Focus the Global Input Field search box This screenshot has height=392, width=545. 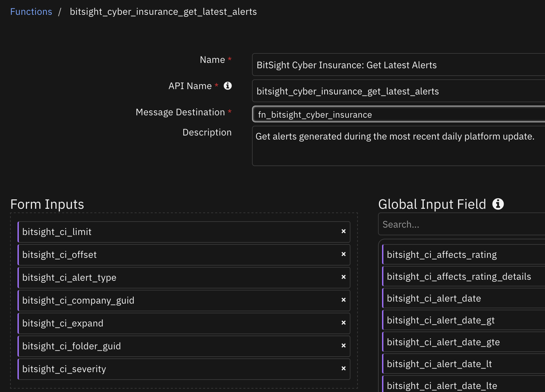tap(462, 224)
